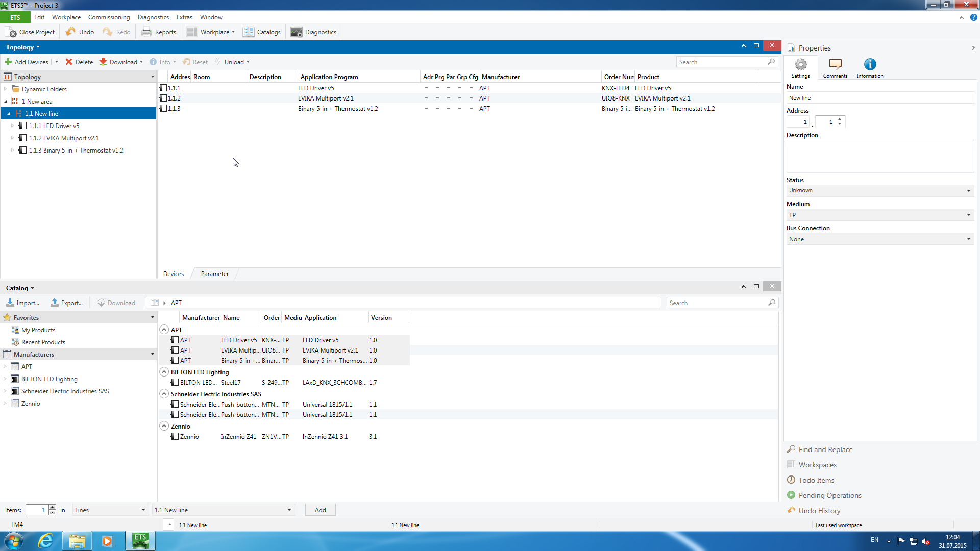This screenshot has height=551, width=980.
Task: Open the Diagnostics toolbar icon
Action: pos(297,32)
